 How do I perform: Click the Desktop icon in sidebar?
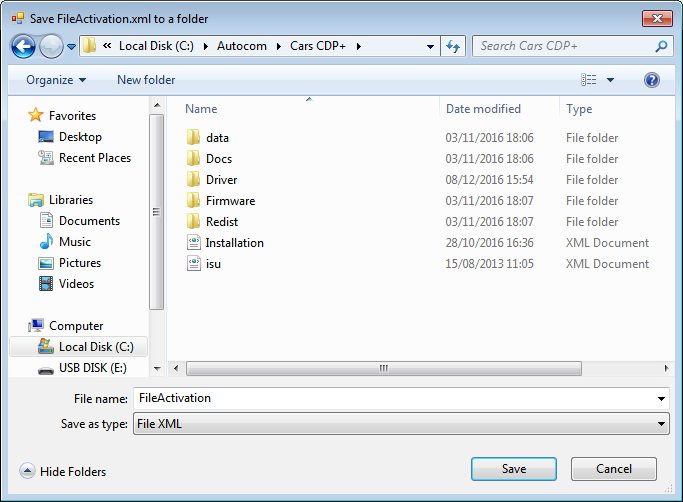pos(46,136)
